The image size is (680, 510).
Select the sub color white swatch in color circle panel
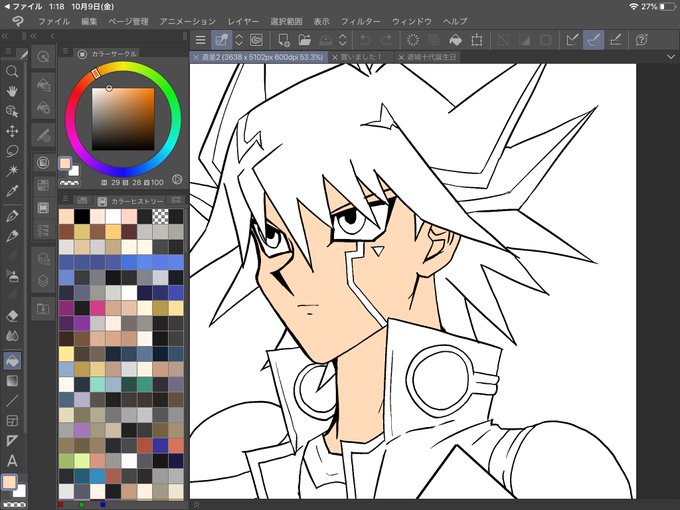coord(74,170)
